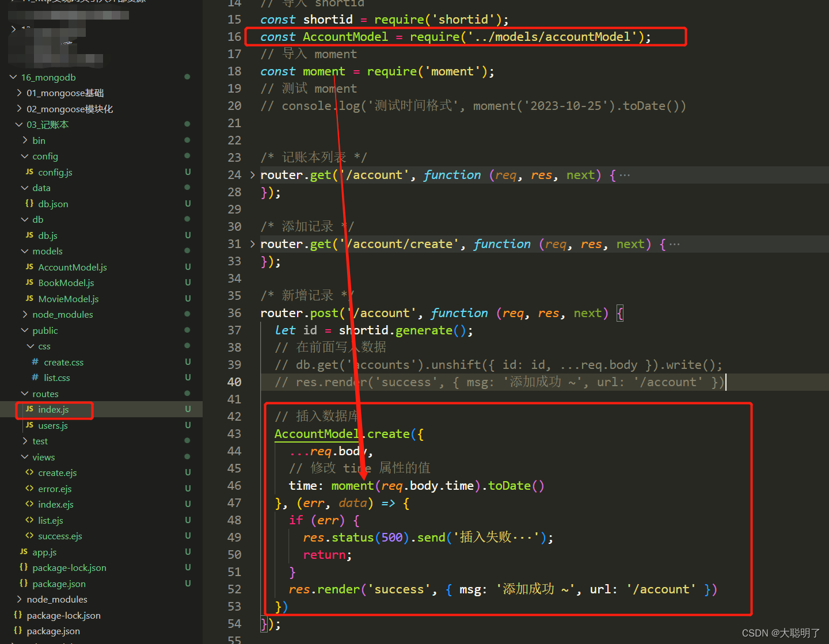Click the braces icon of 03 package-lock.json
Screen dimensions: 829x644
click(x=24, y=567)
